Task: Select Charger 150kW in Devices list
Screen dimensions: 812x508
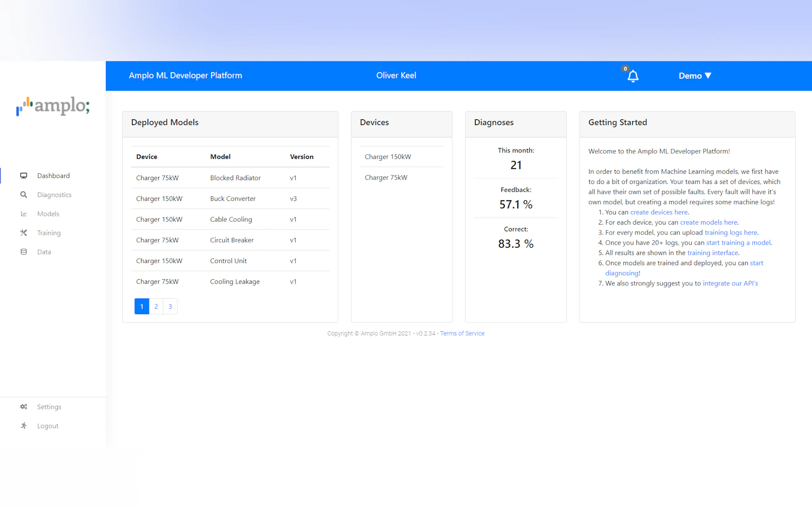Action: [x=388, y=157]
